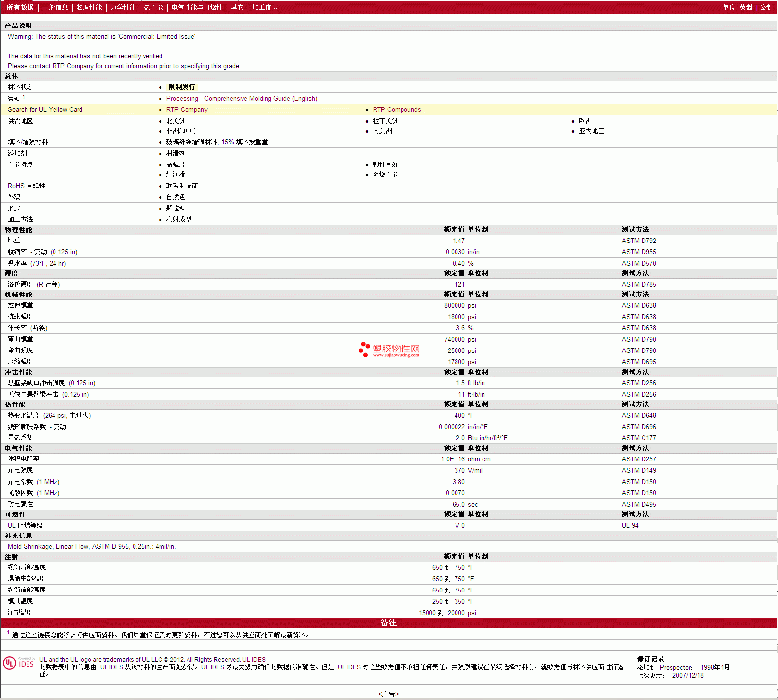Click the UL IDES link after 'All Rights Reserved'
Screen dimensions: 778x700
tap(254, 660)
